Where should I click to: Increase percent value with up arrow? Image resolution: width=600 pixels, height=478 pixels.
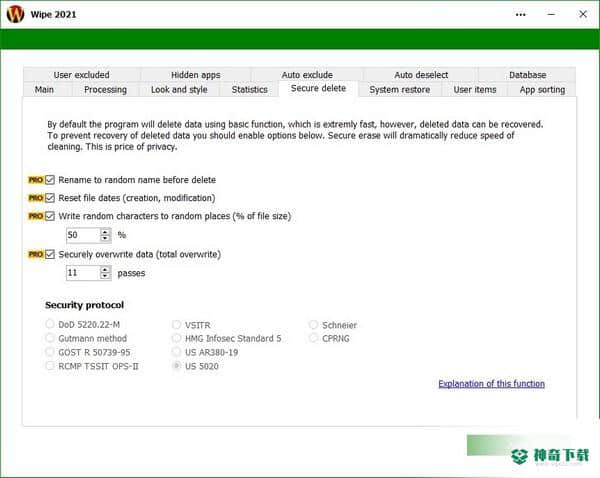[105, 232]
